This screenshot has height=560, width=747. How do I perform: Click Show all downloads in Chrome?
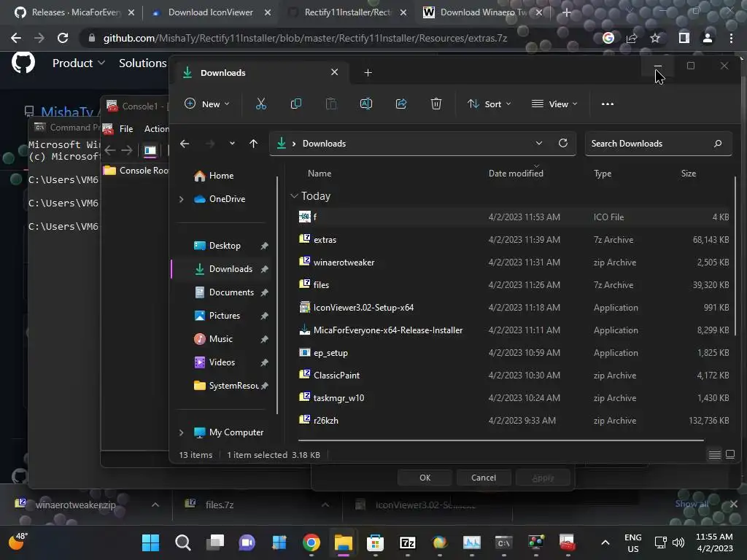(x=692, y=504)
